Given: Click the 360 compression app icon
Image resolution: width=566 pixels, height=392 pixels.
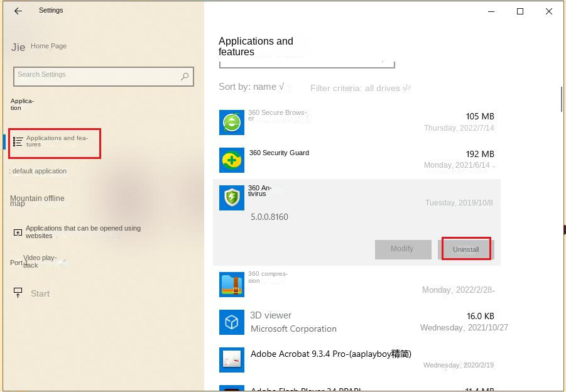Looking at the screenshot, I should (x=232, y=284).
